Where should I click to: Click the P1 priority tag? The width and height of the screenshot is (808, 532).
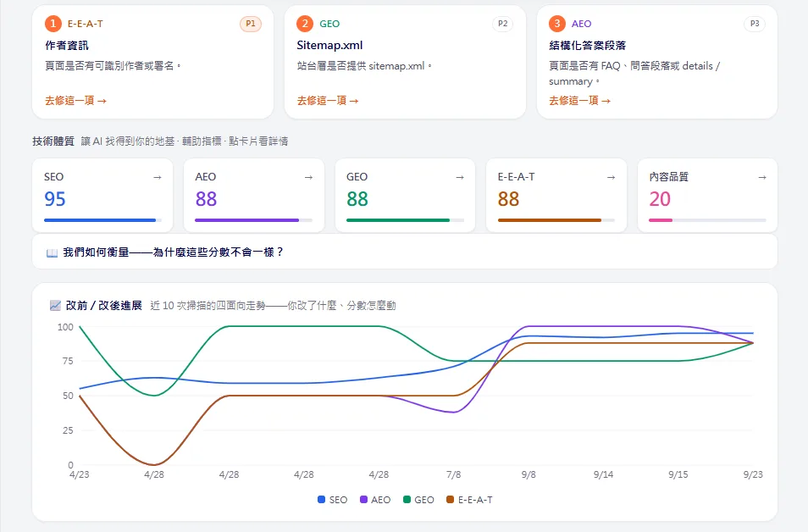coord(251,24)
